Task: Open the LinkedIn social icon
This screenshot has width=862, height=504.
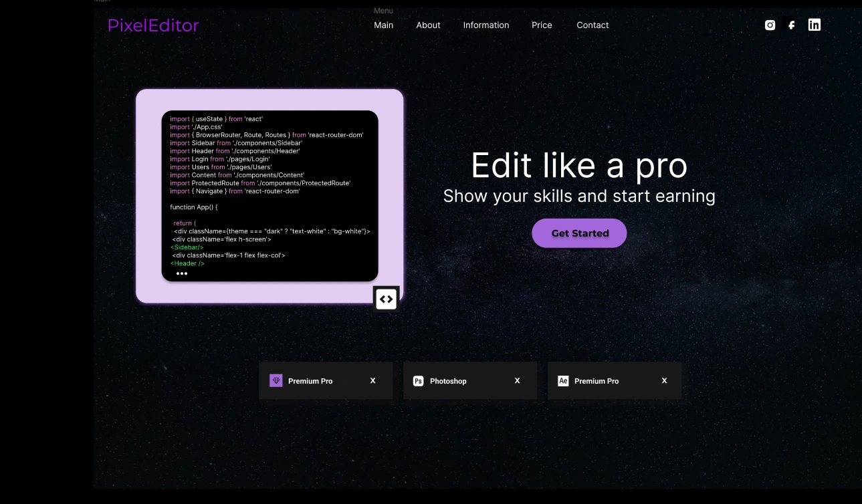Action: 814,25
